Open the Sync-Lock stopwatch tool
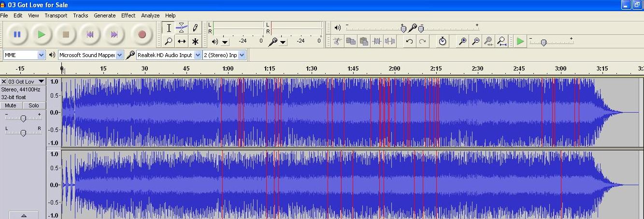This screenshot has height=219, width=644. coord(443,42)
